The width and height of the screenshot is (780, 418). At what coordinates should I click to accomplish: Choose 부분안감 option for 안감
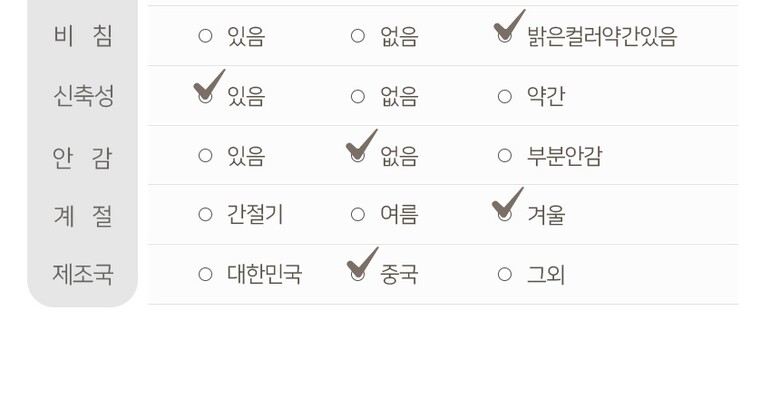pyautogui.click(x=505, y=155)
